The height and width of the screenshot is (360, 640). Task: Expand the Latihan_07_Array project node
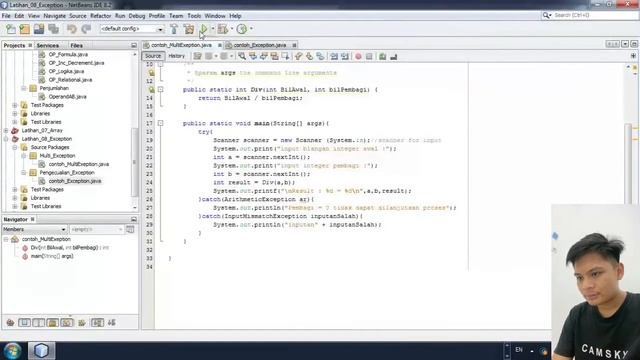click(x=6, y=131)
